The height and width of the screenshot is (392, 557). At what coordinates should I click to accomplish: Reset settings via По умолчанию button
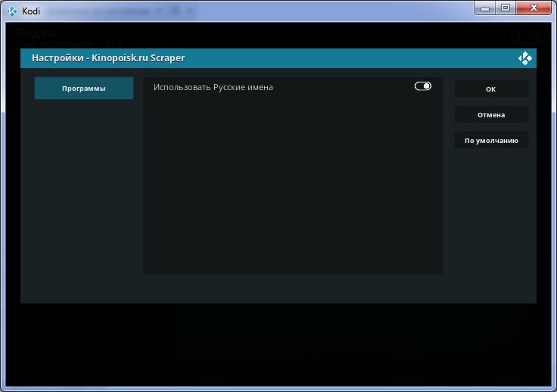click(x=491, y=140)
